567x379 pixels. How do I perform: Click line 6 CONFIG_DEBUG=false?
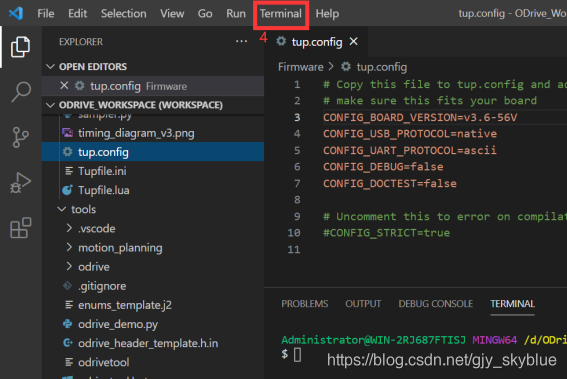(x=383, y=167)
